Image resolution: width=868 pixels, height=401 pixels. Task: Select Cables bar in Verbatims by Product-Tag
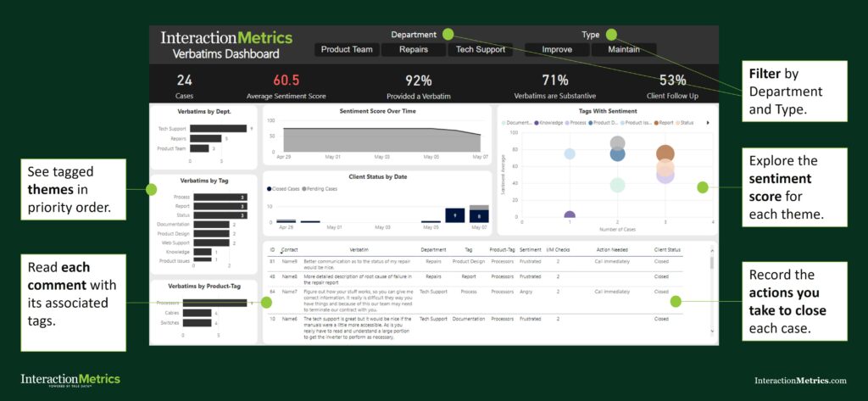click(197, 313)
